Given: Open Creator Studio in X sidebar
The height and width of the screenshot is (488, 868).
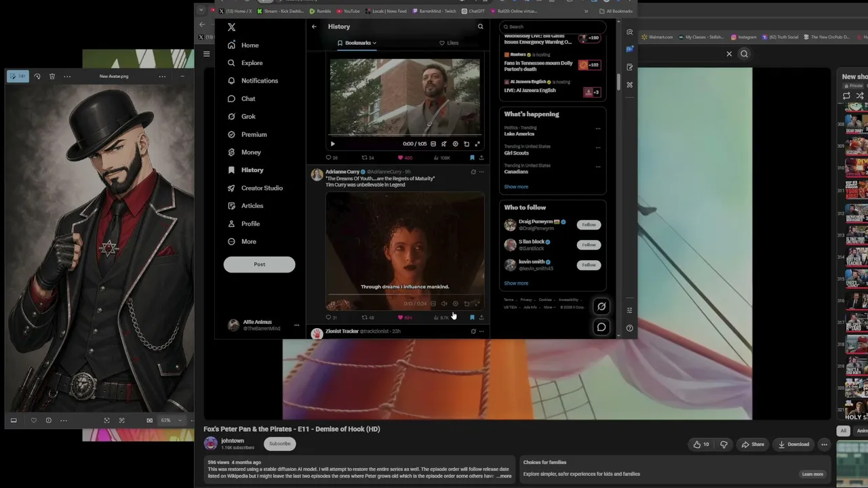Looking at the screenshot, I should (255, 188).
